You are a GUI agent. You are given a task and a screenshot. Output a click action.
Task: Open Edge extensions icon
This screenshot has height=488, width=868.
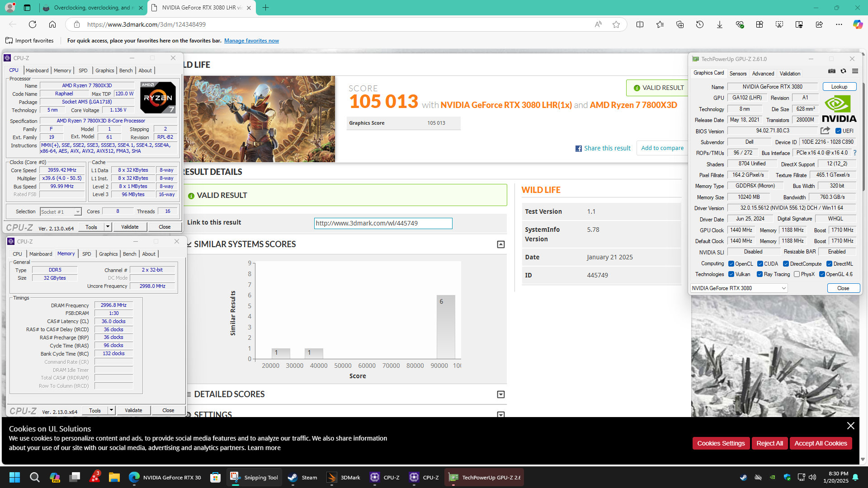[759, 24]
